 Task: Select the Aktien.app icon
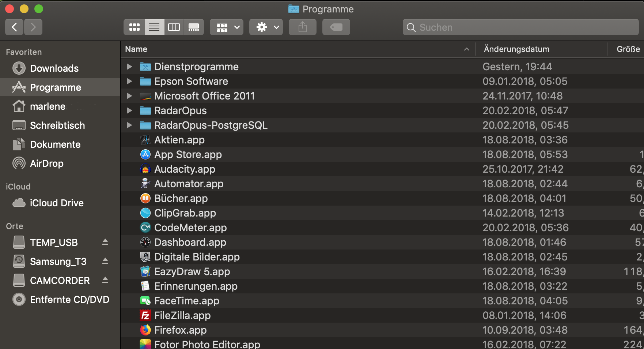coord(145,140)
